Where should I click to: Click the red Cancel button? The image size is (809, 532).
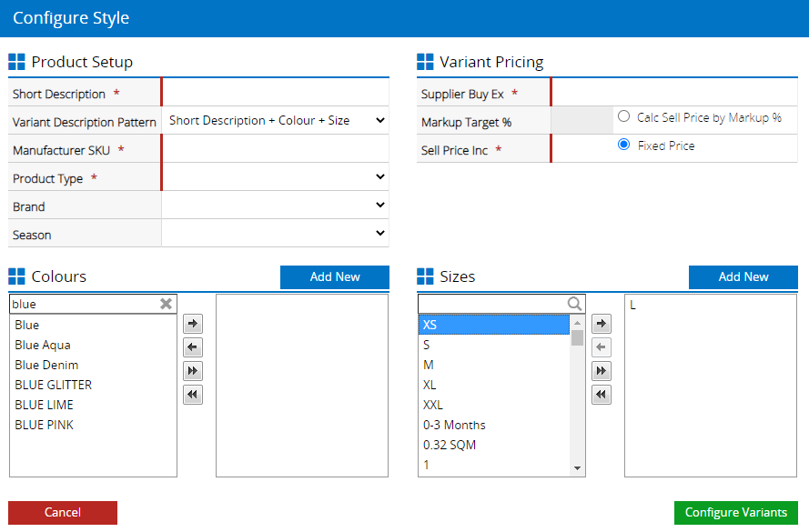[63, 512]
